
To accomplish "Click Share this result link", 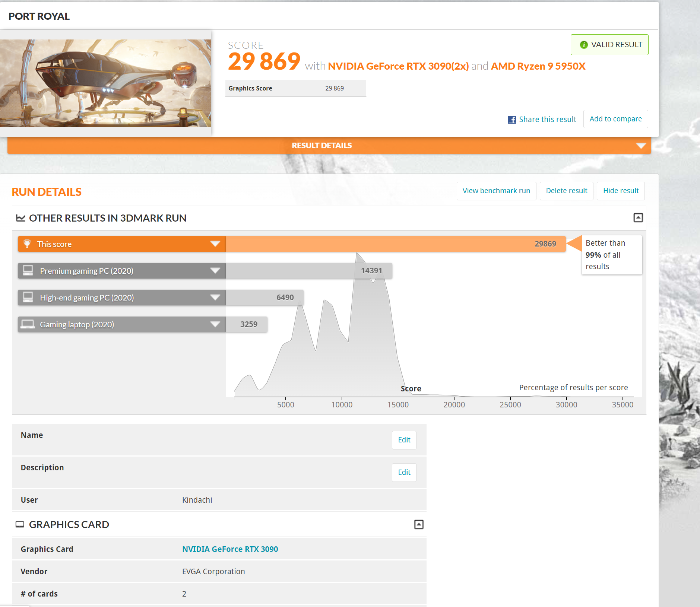I will pyautogui.click(x=547, y=120).
